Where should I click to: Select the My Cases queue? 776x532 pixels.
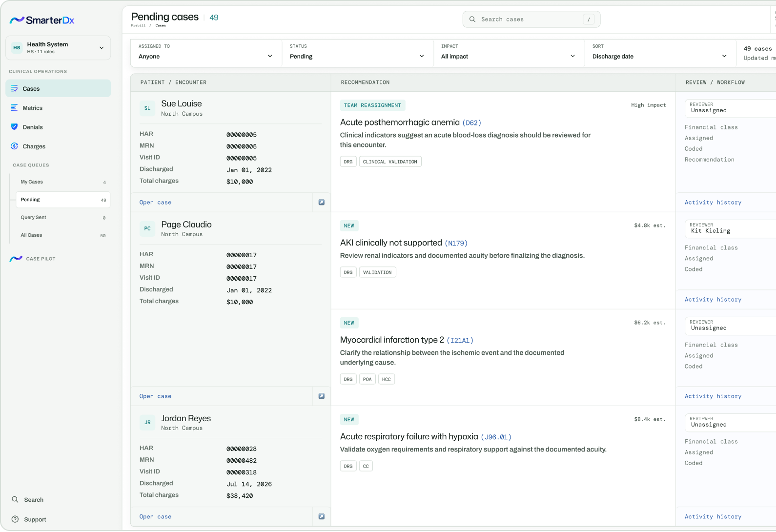coord(63,182)
